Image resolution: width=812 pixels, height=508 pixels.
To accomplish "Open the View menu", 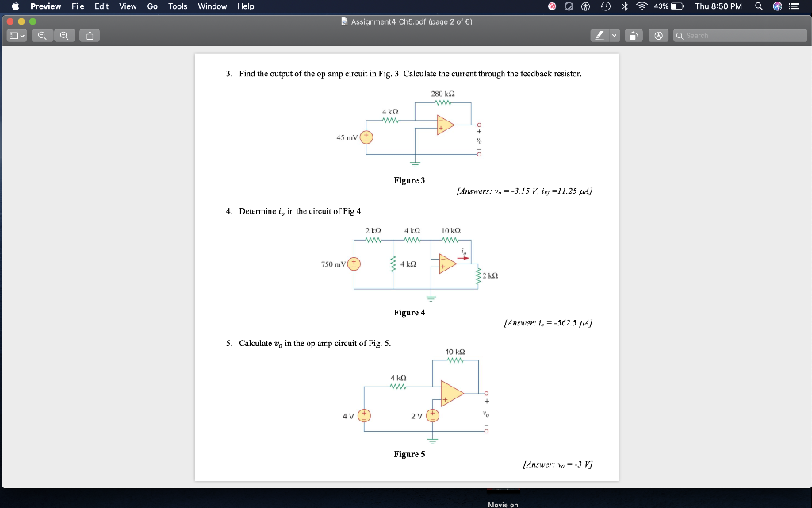I will coord(127,6).
